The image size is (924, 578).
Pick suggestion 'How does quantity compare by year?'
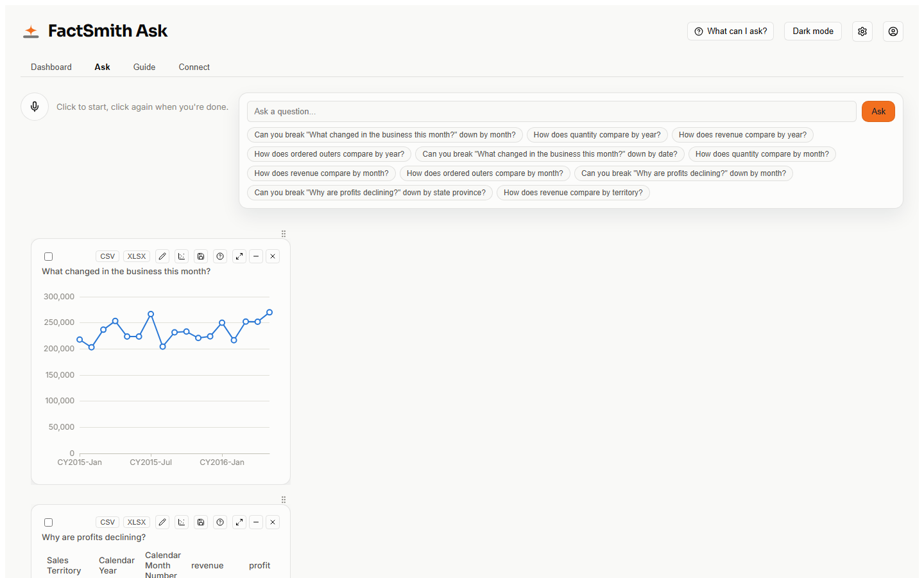(x=597, y=135)
